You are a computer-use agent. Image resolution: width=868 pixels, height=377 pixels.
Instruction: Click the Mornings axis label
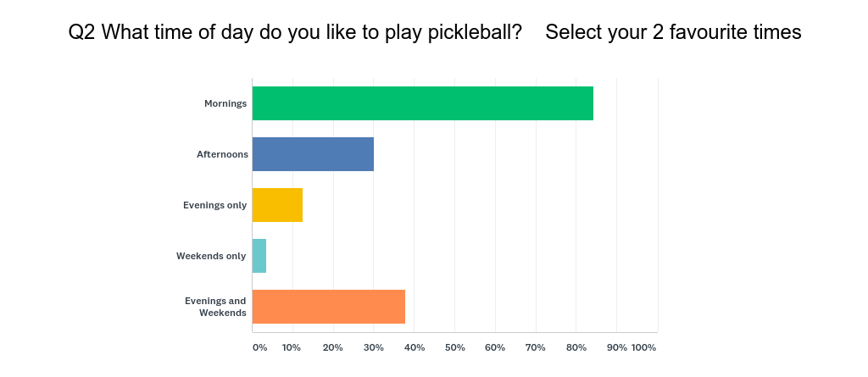(x=225, y=103)
